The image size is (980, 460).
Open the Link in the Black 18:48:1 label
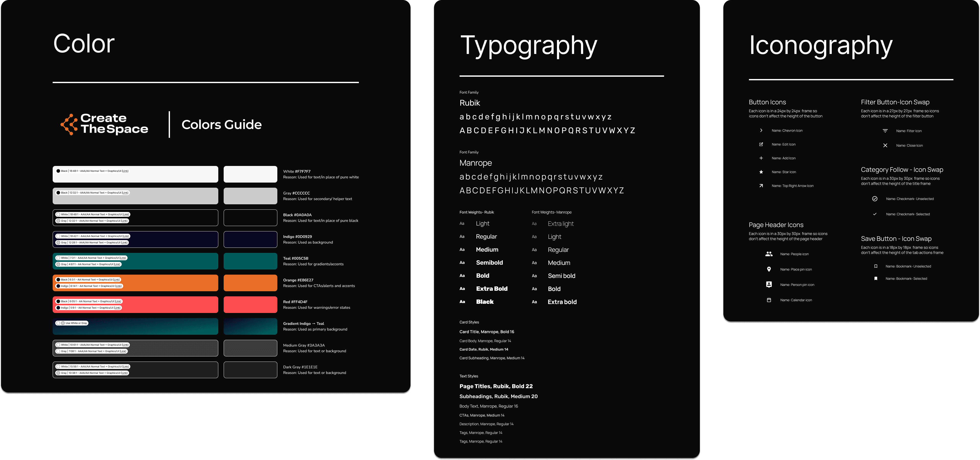click(x=125, y=171)
